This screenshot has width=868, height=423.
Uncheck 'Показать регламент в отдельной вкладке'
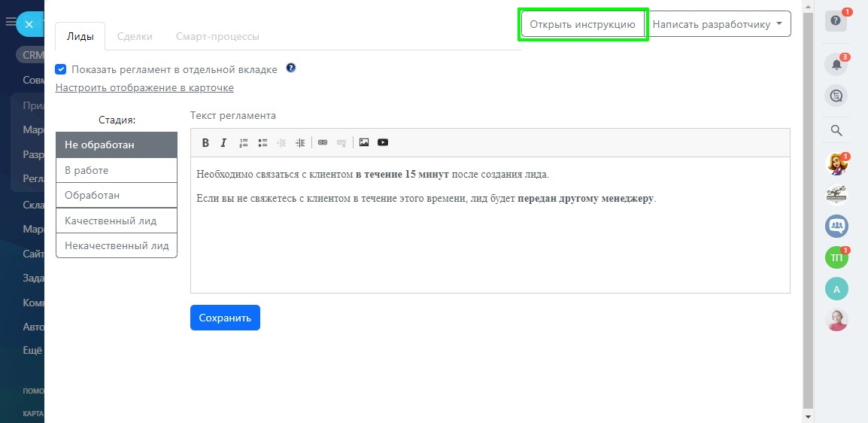pos(61,69)
